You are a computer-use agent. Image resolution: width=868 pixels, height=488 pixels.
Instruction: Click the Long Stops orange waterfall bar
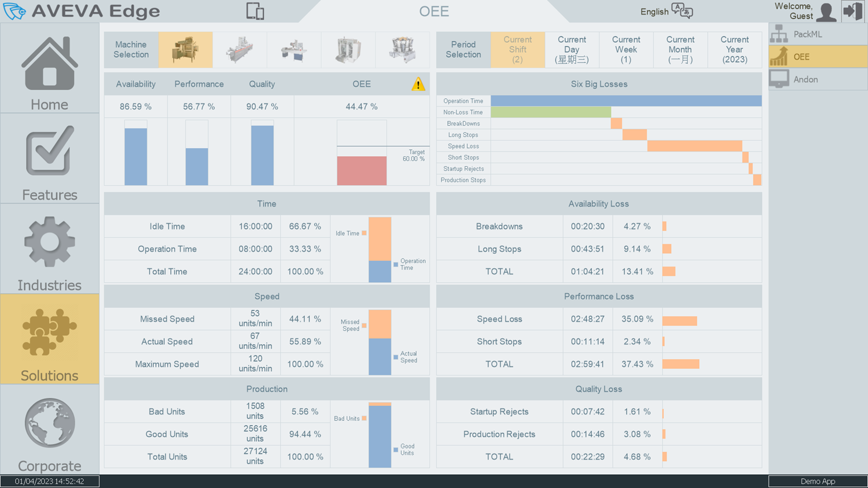[634, 135]
